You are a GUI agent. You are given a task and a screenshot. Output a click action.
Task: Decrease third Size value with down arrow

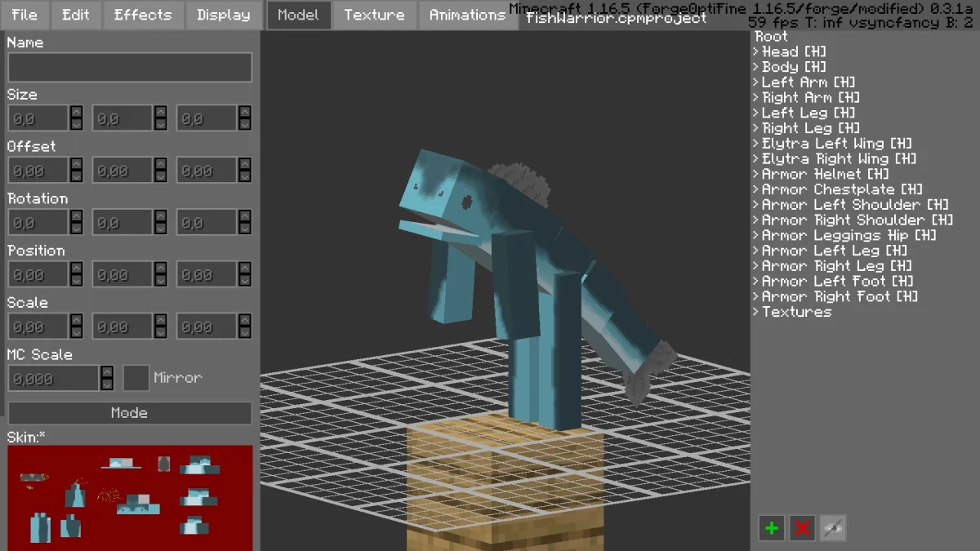click(244, 125)
